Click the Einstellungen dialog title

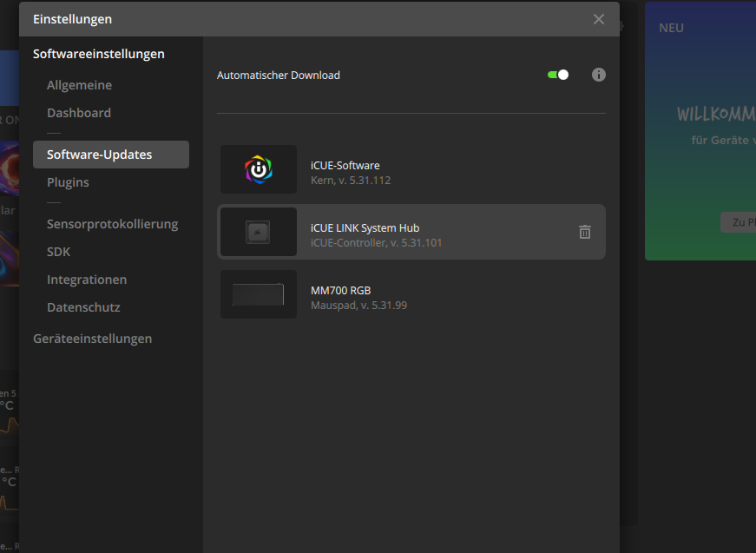point(72,19)
